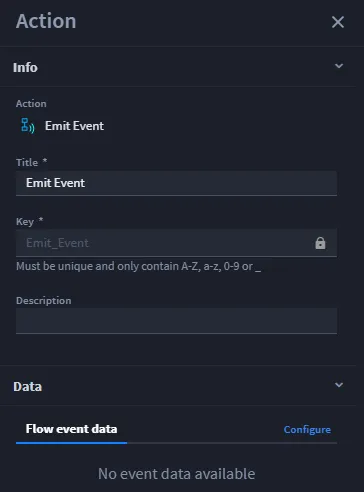The height and width of the screenshot is (492, 364).
Task: Click the Data section heading
Action: (28, 387)
